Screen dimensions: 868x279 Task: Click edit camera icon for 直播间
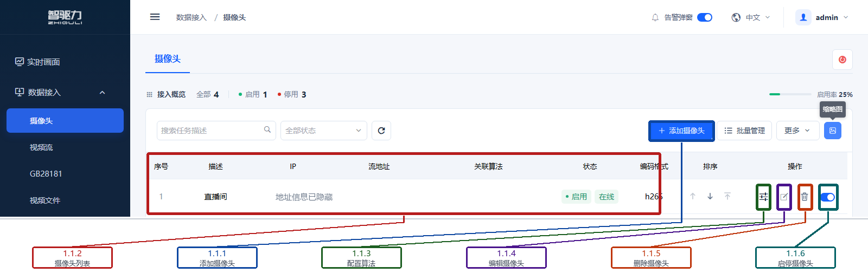(784, 197)
